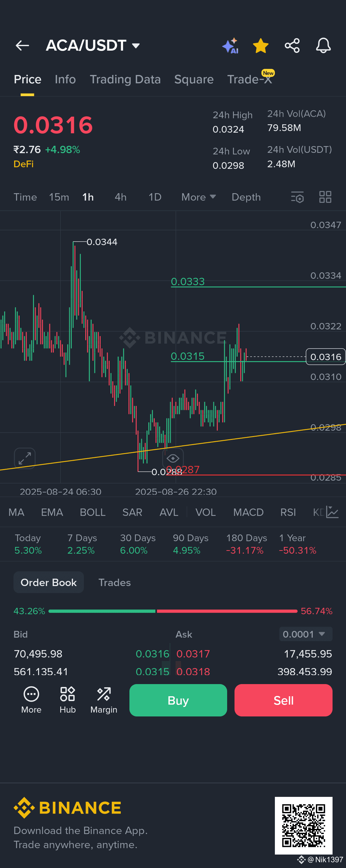
Task: Open the Margin trading icon
Action: pos(104,700)
